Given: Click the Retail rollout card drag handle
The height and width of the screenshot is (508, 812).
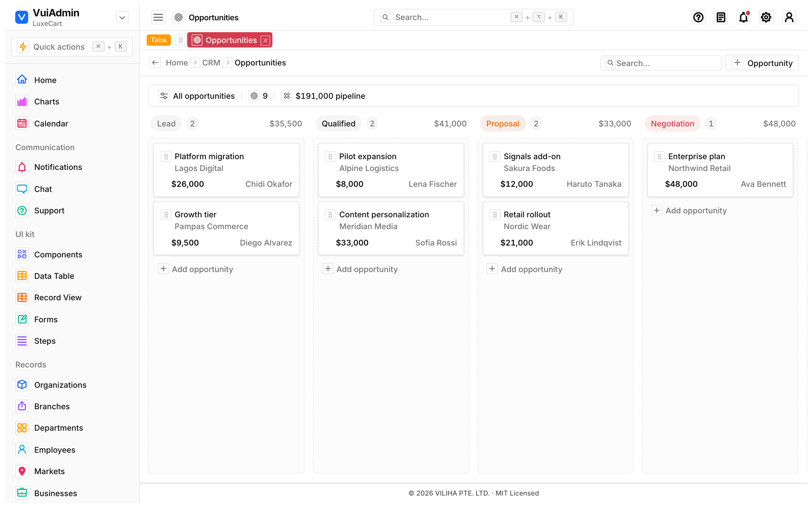Looking at the screenshot, I should (495, 215).
